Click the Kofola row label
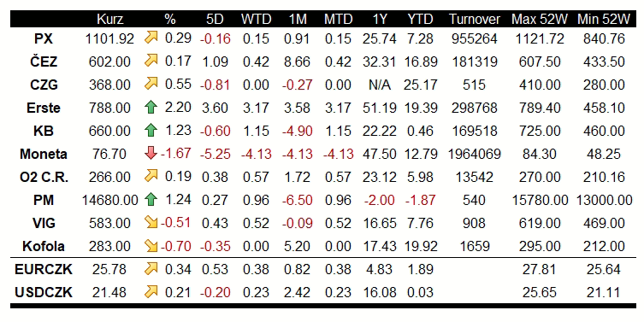The height and width of the screenshot is (322, 644). point(44,246)
